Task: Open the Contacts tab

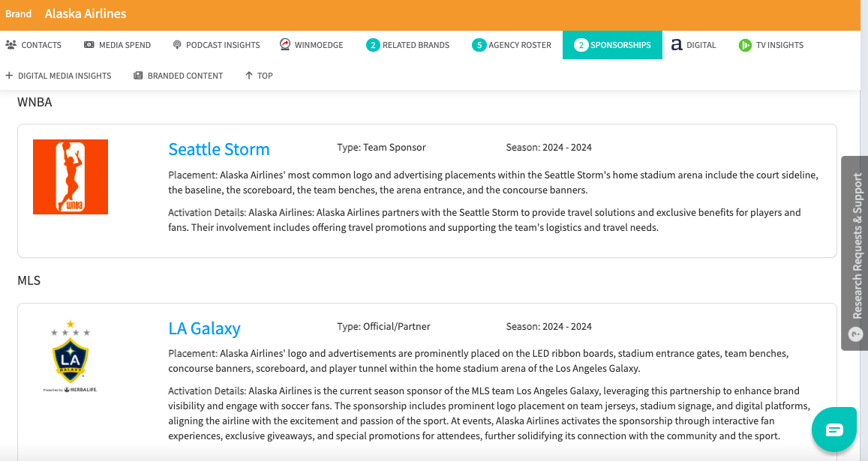Action: pyautogui.click(x=33, y=45)
